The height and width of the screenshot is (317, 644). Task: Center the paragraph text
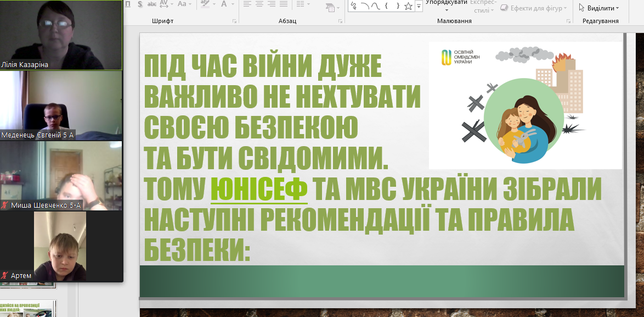pyautogui.click(x=259, y=4)
